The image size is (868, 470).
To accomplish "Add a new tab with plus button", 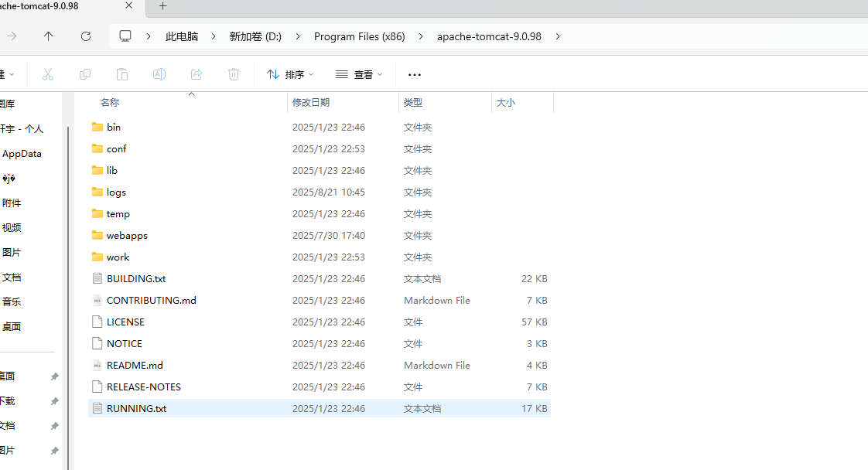I will click(162, 6).
